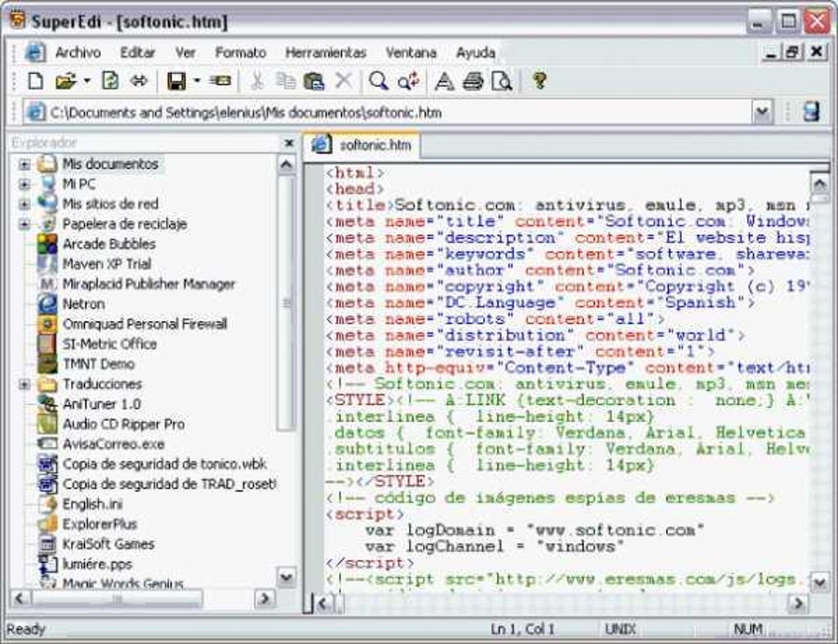The width and height of the screenshot is (838, 644).
Task: Click the Font letter A toolbar icon
Action: (x=444, y=80)
